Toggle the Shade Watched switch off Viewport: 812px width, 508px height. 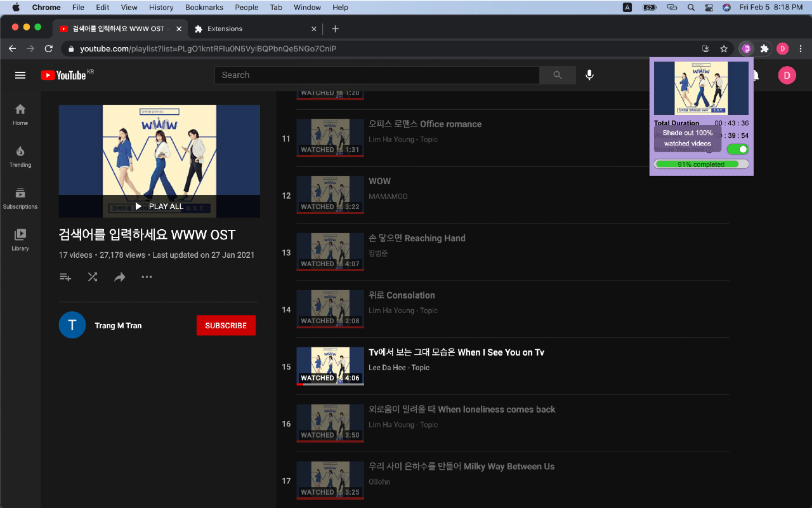coord(738,149)
